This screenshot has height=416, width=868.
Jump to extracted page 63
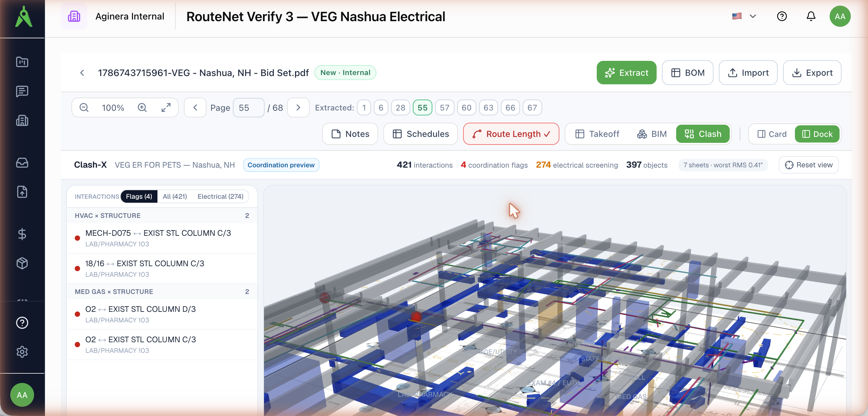point(488,107)
